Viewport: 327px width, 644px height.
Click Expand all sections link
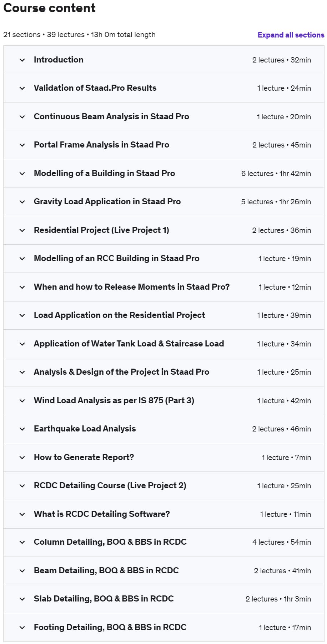point(291,35)
